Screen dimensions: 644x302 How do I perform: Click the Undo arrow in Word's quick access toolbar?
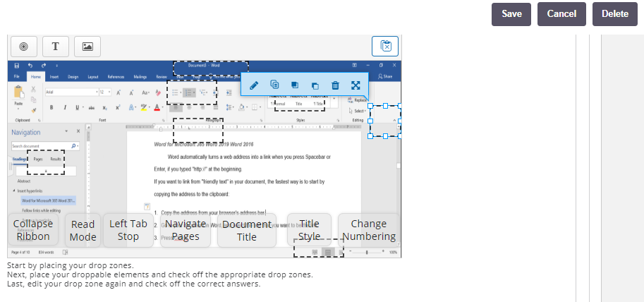coord(30,66)
